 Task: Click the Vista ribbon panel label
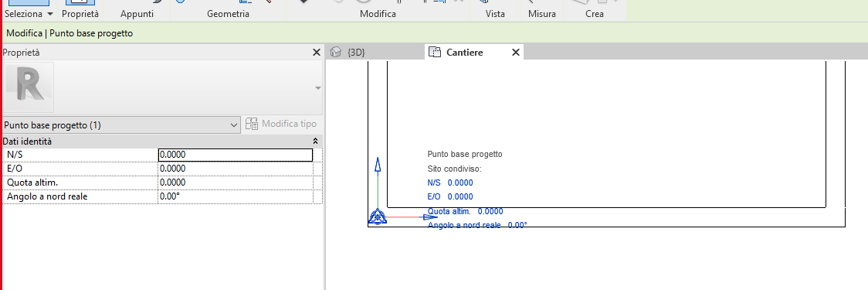coord(495,13)
